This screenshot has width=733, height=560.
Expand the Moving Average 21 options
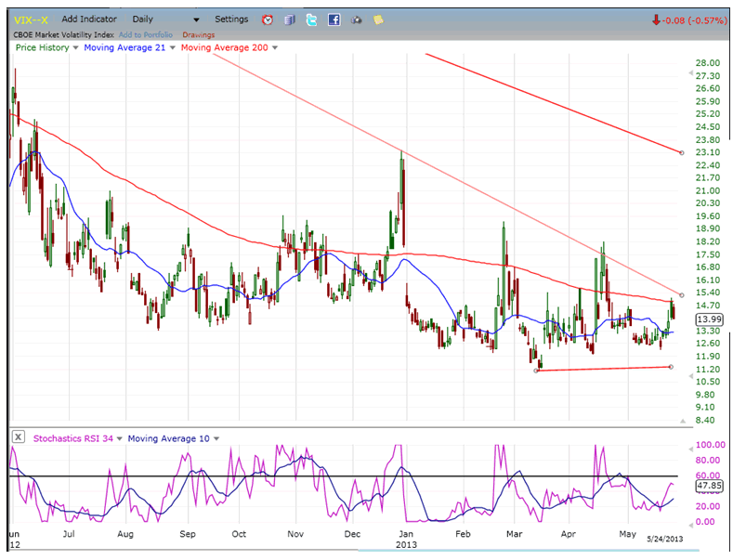tap(172, 47)
